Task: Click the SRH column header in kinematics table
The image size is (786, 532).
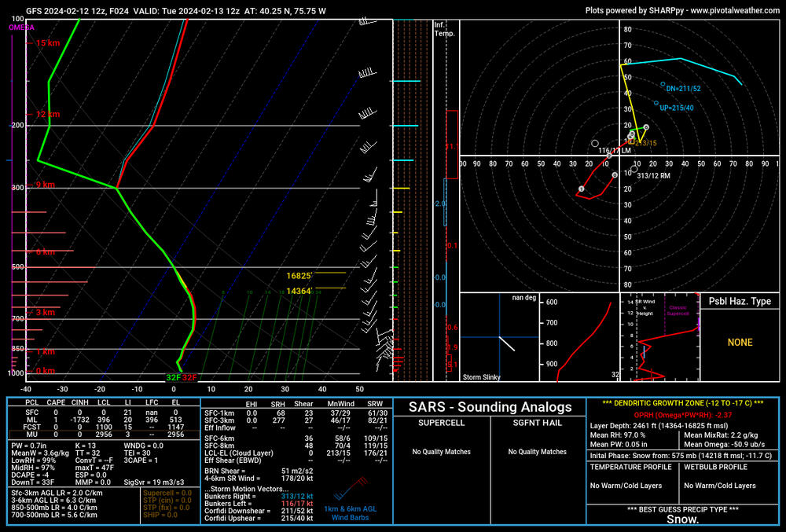Action: pos(277,404)
